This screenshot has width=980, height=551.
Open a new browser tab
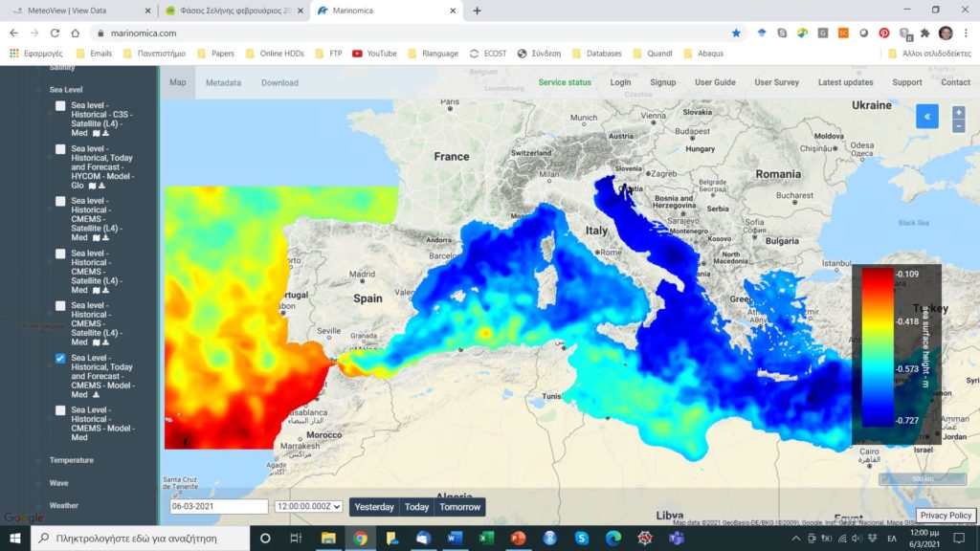coord(477,11)
